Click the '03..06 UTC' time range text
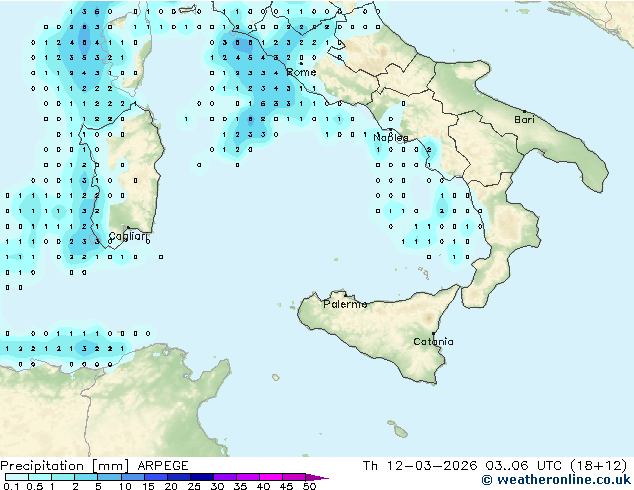The image size is (634, 490). click(x=524, y=466)
